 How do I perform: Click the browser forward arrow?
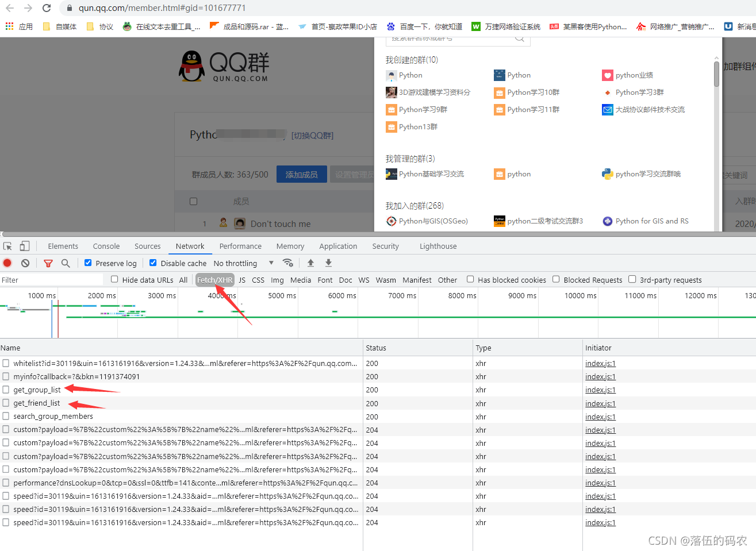pos(28,8)
